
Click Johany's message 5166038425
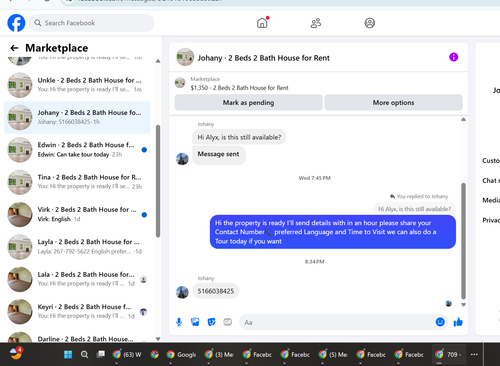(x=216, y=291)
